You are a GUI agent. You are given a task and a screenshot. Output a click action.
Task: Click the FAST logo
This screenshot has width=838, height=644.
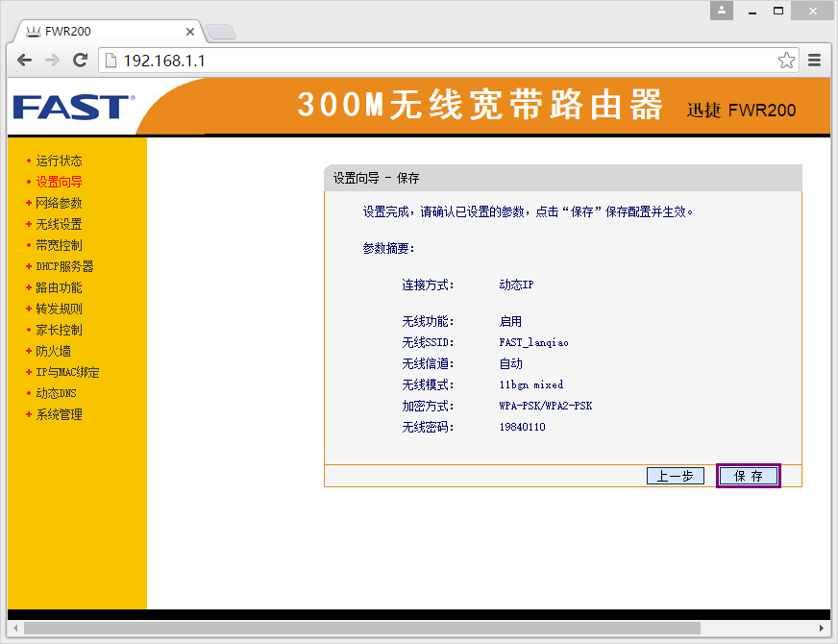click(74, 108)
